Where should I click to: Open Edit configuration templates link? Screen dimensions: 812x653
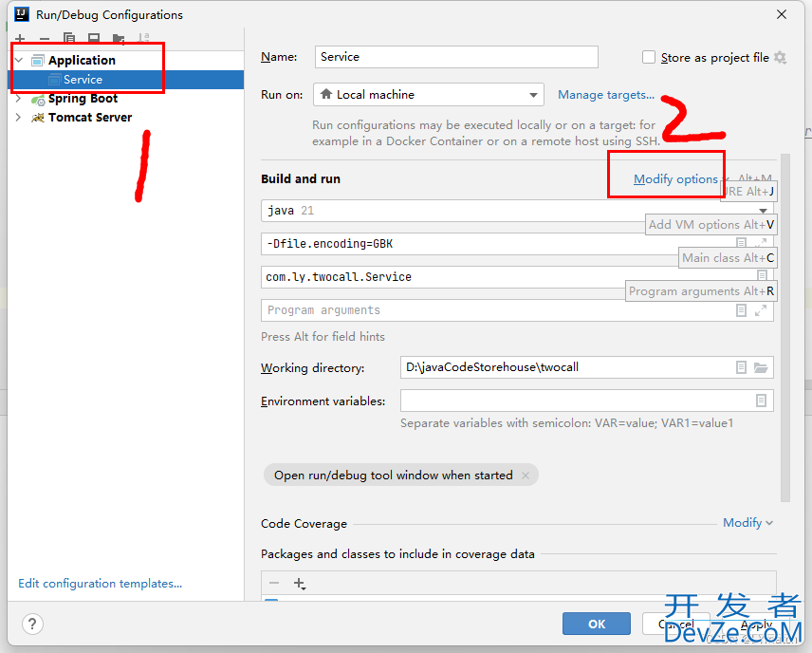(x=100, y=584)
